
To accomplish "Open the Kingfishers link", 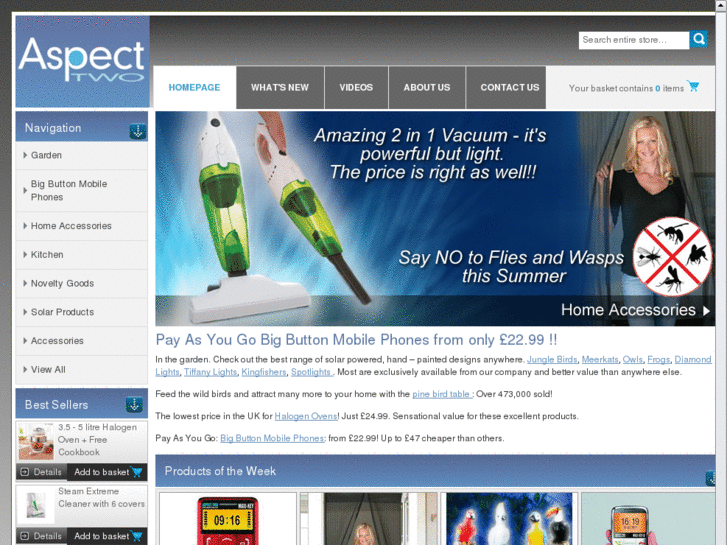I will pyautogui.click(x=264, y=372).
